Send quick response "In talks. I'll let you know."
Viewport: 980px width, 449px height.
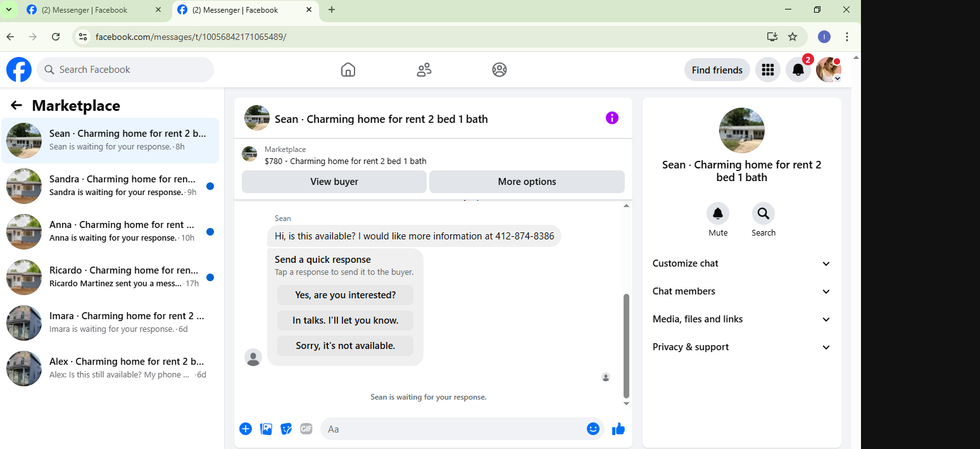click(345, 320)
